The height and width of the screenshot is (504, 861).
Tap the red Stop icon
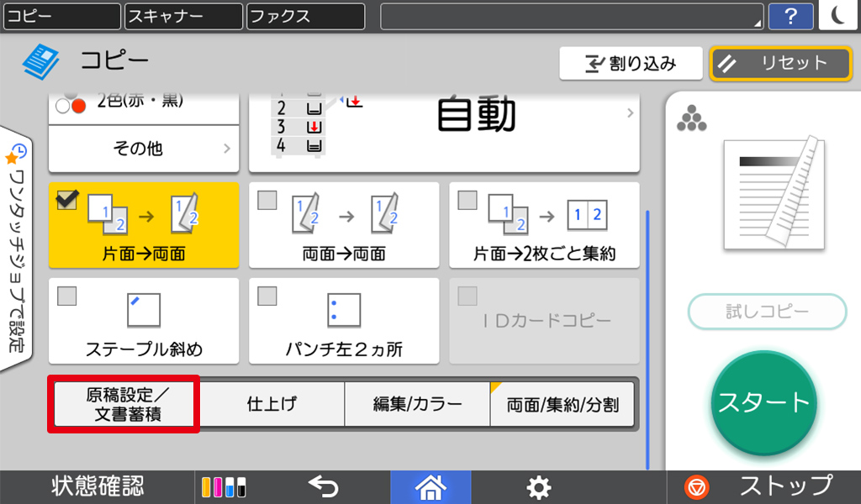click(x=696, y=487)
